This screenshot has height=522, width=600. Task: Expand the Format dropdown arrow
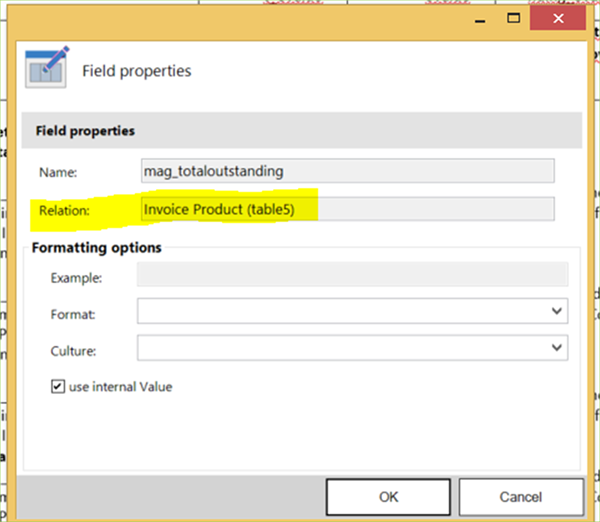(x=557, y=313)
